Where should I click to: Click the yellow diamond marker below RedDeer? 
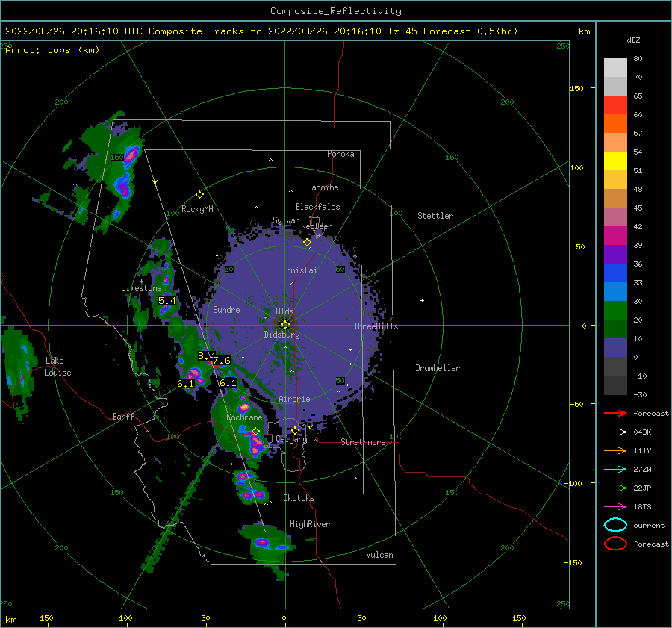pos(307,243)
